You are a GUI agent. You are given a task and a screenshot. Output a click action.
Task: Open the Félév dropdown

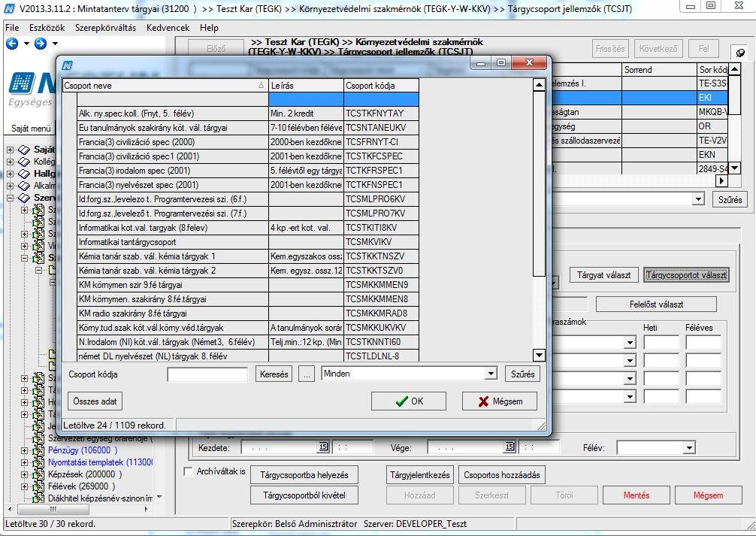(x=689, y=448)
